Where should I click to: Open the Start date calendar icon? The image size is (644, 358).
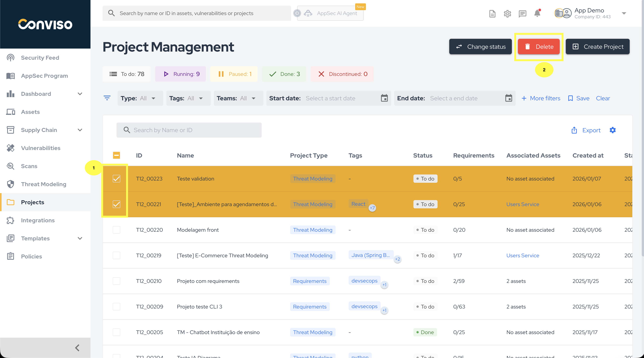384,98
